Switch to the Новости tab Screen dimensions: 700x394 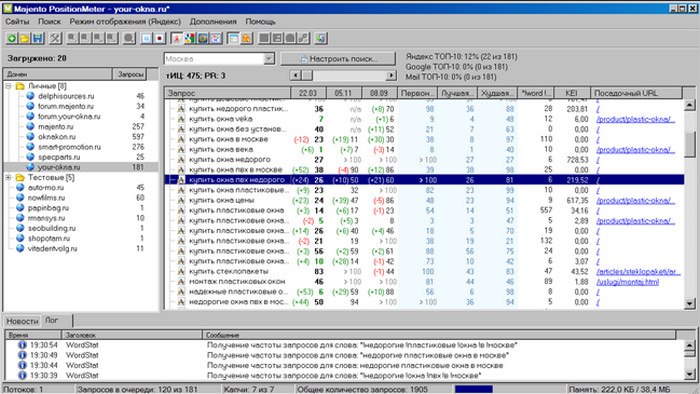coord(22,321)
